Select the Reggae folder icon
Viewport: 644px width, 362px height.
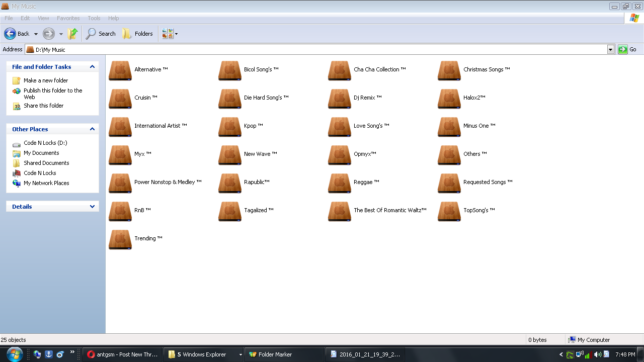tap(340, 183)
